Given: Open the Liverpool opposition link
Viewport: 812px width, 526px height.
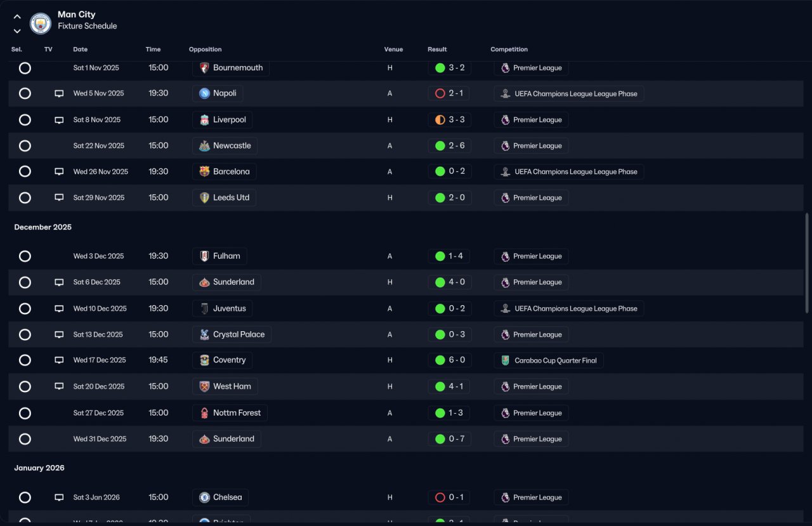Looking at the screenshot, I should point(223,120).
